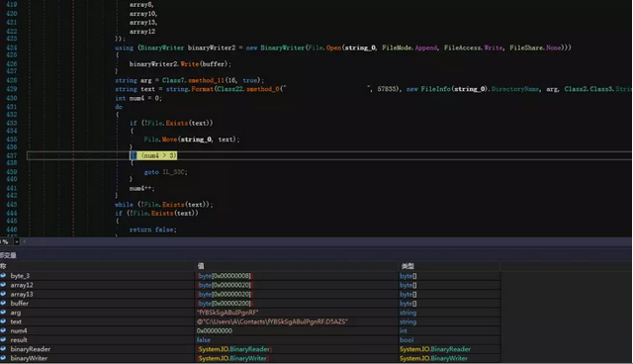The image size is (633, 364).
Task: Click num4's value 0x00000000
Action: tap(215, 330)
